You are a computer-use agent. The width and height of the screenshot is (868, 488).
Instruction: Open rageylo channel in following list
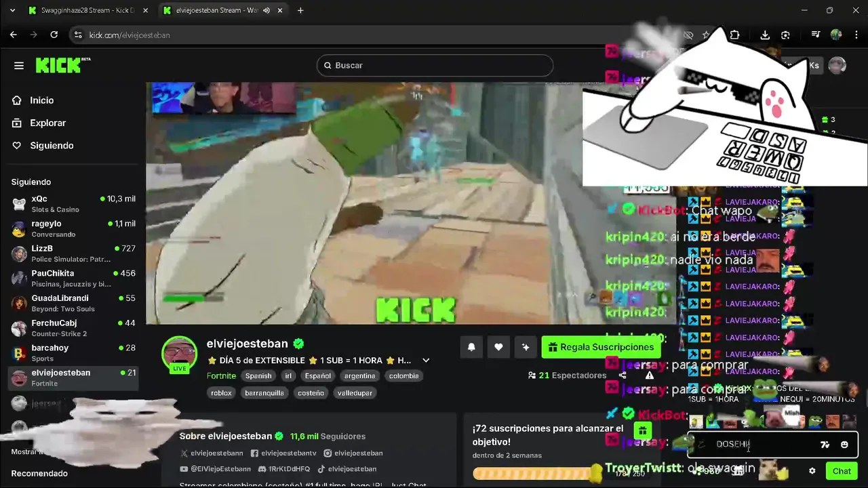click(73, 228)
